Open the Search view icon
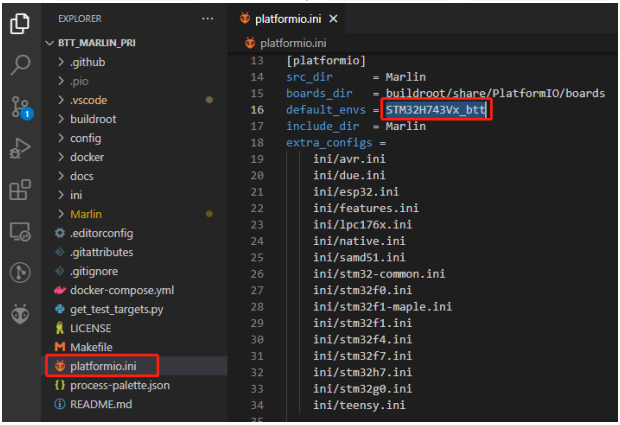620x425 pixels. coord(20,65)
